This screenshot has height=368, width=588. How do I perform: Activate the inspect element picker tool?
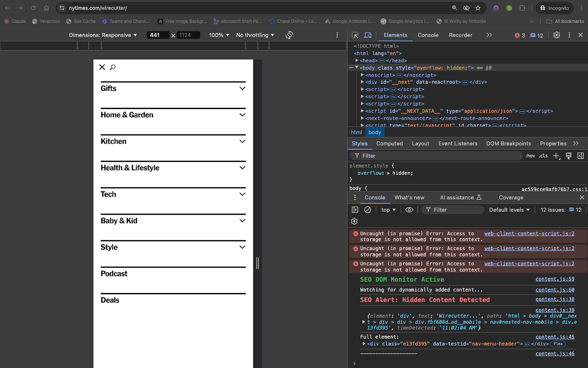tap(355, 35)
